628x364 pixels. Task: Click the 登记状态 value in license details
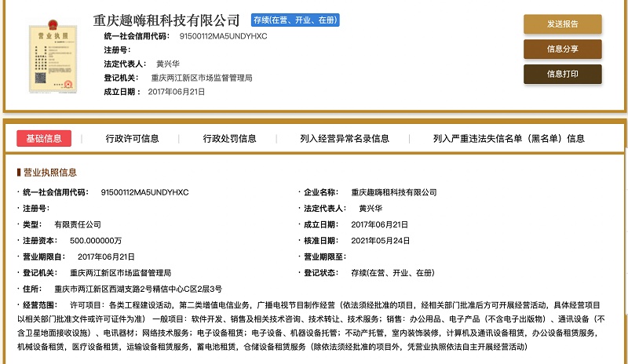click(x=392, y=272)
